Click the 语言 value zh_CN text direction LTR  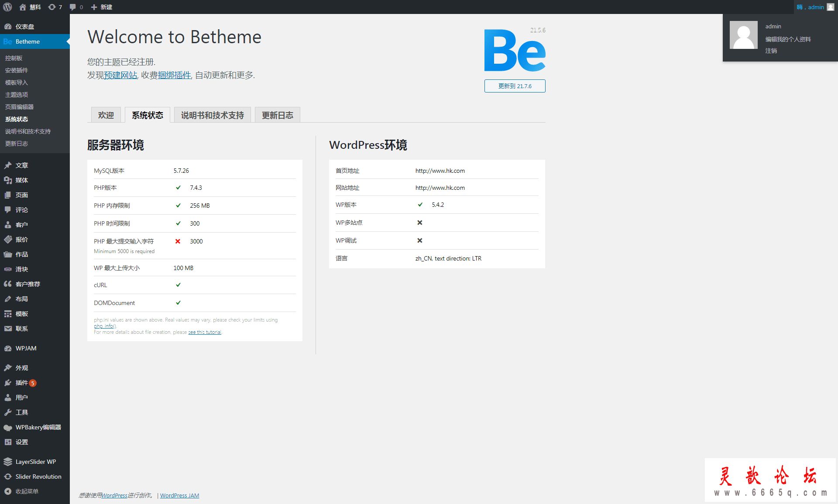coord(448,258)
